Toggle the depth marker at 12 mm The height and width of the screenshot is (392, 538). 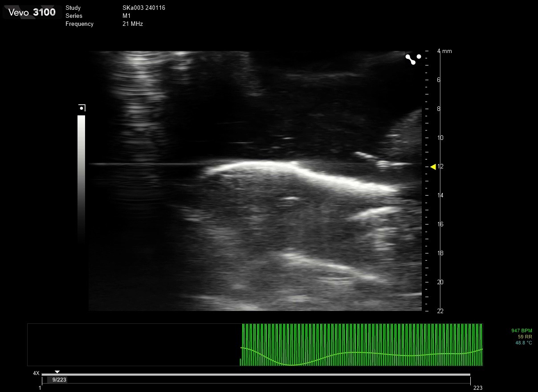click(440, 166)
